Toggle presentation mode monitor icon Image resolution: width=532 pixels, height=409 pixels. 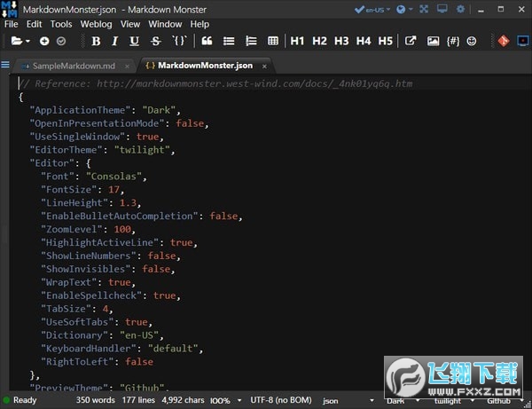point(442,9)
